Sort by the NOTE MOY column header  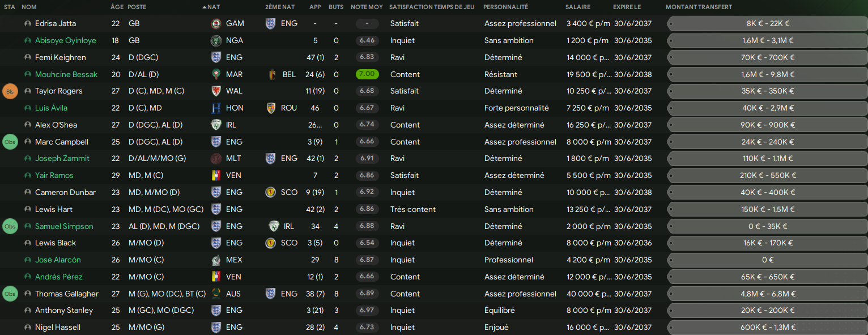click(x=367, y=7)
